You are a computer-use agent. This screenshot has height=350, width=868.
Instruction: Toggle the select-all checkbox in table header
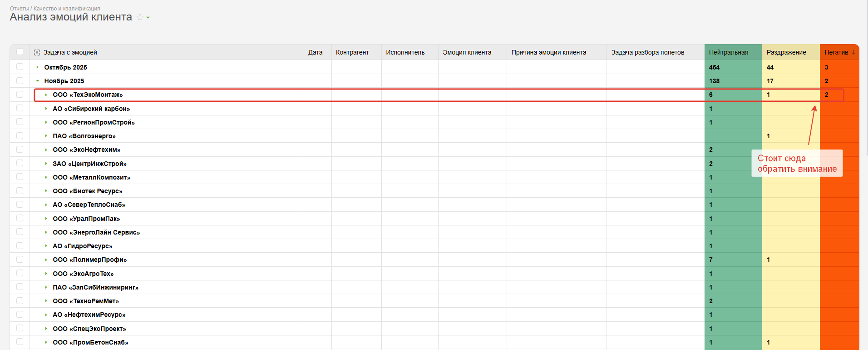(20, 52)
